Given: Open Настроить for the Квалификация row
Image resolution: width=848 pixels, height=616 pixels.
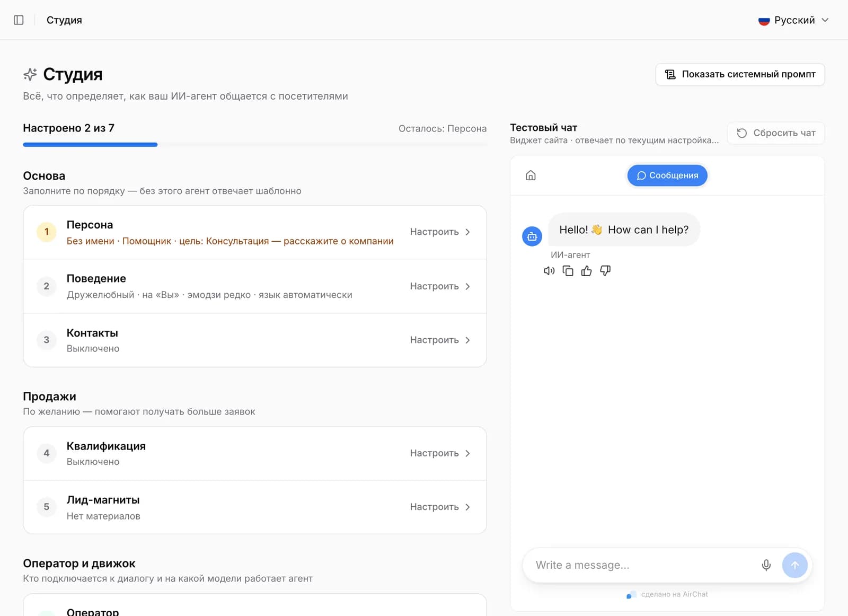Looking at the screenshot, I should 440,453.
